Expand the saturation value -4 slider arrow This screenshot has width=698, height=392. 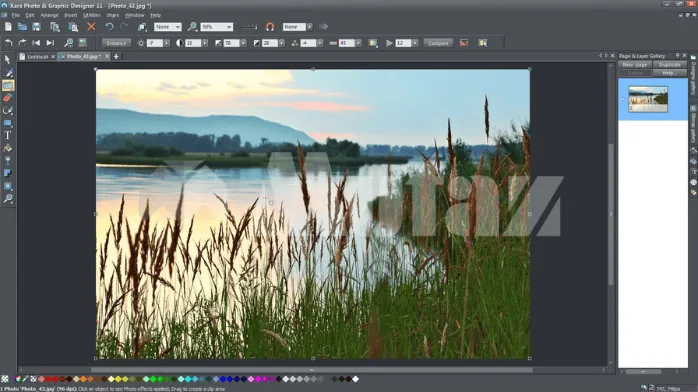[x=320, y=43]
